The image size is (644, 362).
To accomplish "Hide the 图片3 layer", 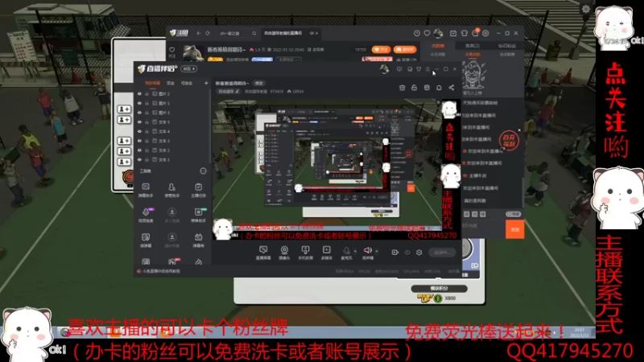I will click(139, 113).
